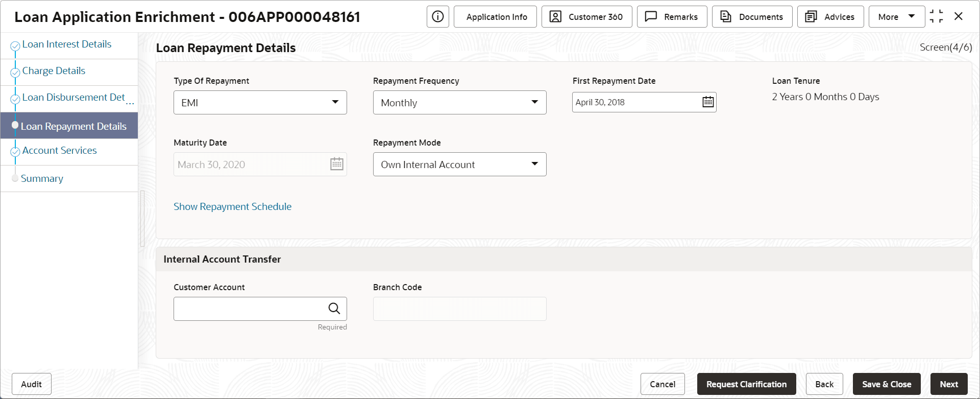The height and width of the screenshot is (399, 980).
Task: Click the Save & Close button
Action: click(x=886, y=384)
